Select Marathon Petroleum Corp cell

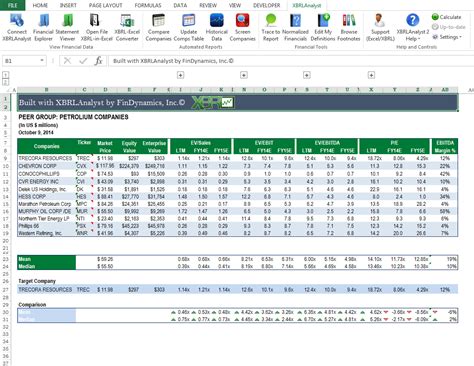(x=46, y=204)
